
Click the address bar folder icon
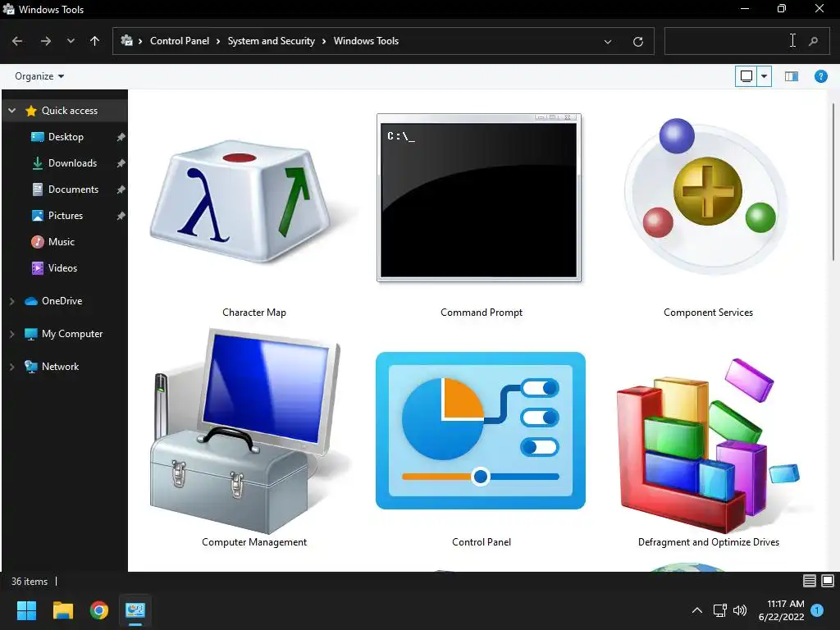126,41
